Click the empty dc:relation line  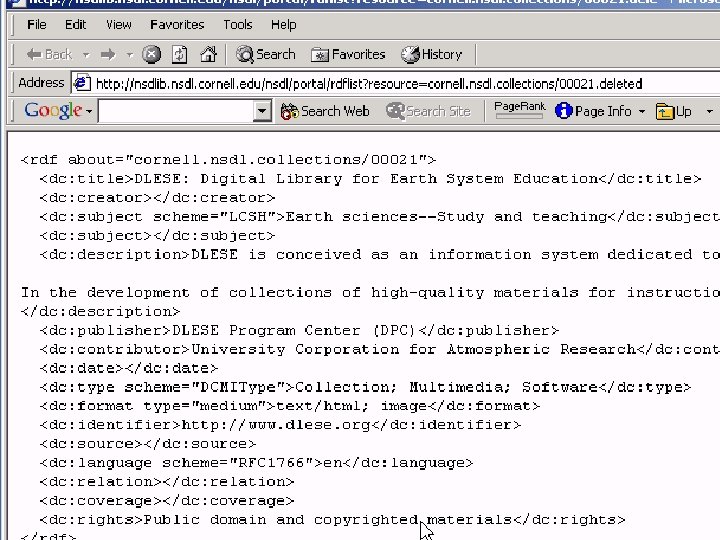tap(167, 481)
